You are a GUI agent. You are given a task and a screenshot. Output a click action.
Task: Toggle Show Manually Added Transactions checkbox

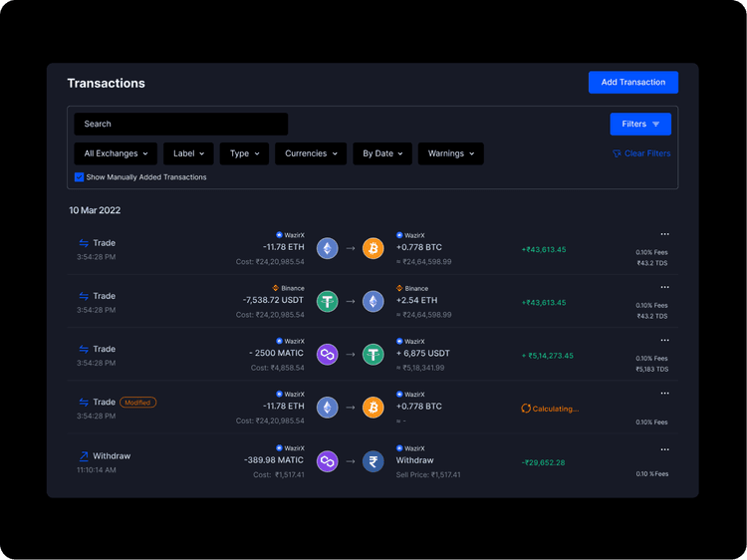(80, 177)
